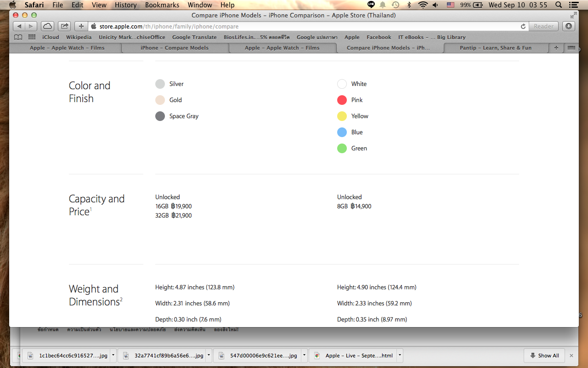The width and height of the screenshot is (588, 368).
Task: Select the Green color swatch
Action: (342, 148)
